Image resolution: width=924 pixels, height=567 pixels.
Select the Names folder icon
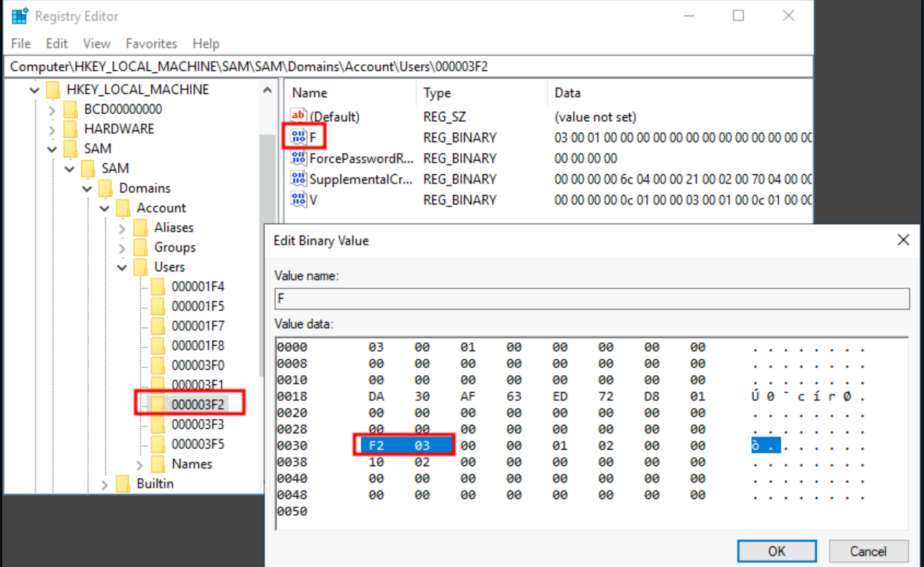click(x=158, y=464)
